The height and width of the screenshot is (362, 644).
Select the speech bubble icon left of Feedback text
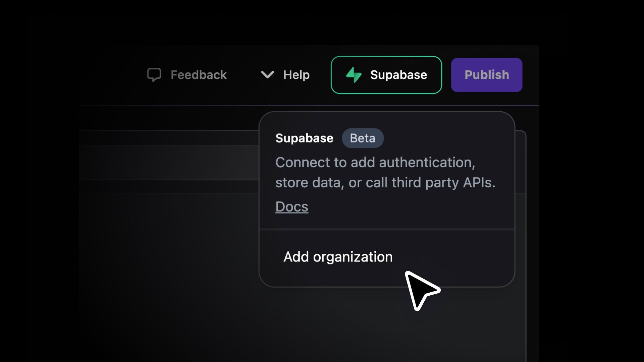click(x=155, y=75)
